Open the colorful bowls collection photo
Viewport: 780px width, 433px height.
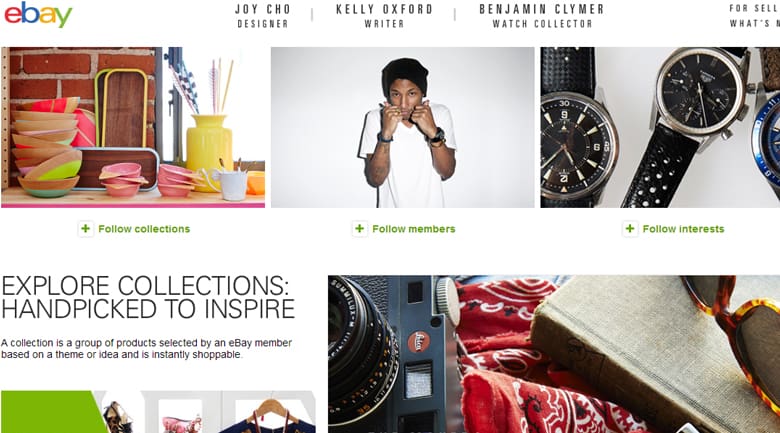133,127
